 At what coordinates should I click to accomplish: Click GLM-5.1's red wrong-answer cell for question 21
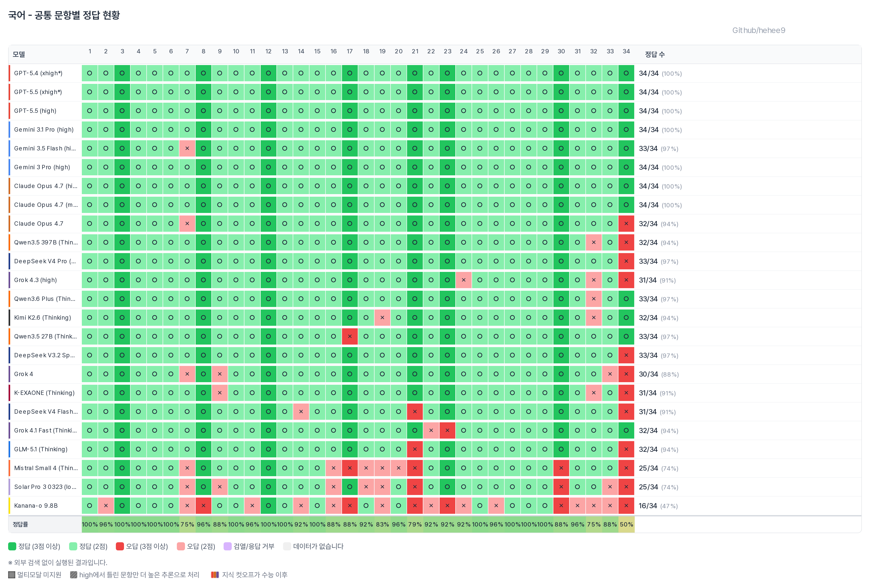415,449
